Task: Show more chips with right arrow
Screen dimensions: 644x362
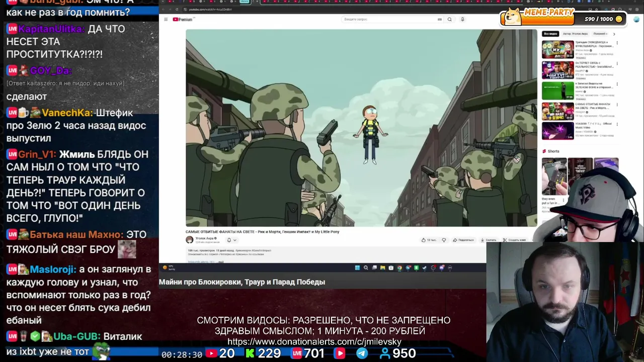Action: 614,34
